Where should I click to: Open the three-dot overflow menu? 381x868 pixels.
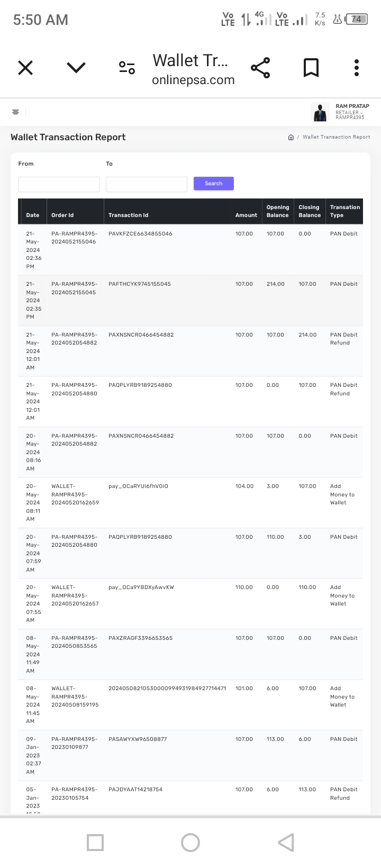coord(357,68)
